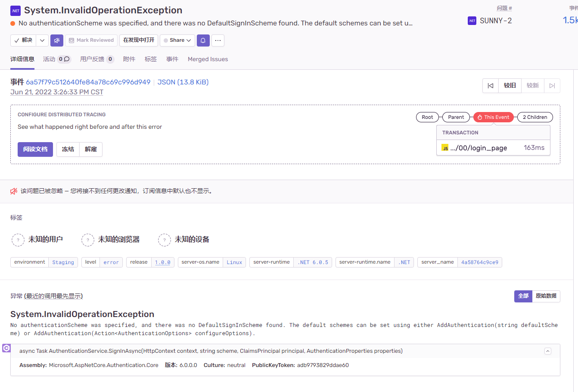Click the server-os.name Linux tag value

234,262
